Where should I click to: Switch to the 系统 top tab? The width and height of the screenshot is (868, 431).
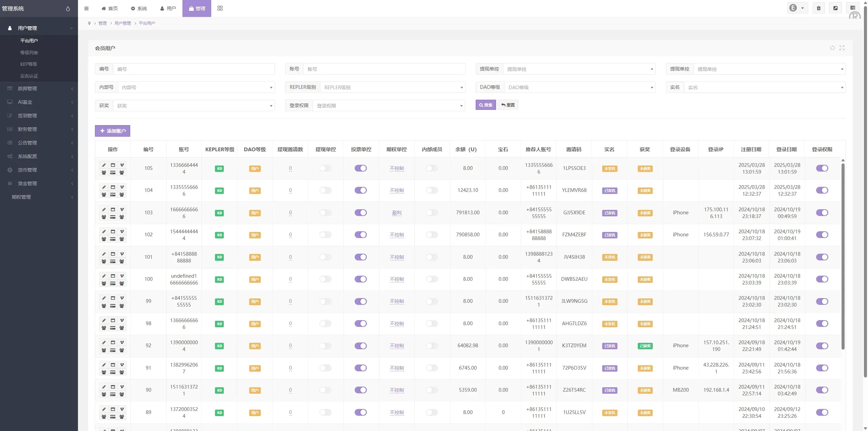point(139,8)
